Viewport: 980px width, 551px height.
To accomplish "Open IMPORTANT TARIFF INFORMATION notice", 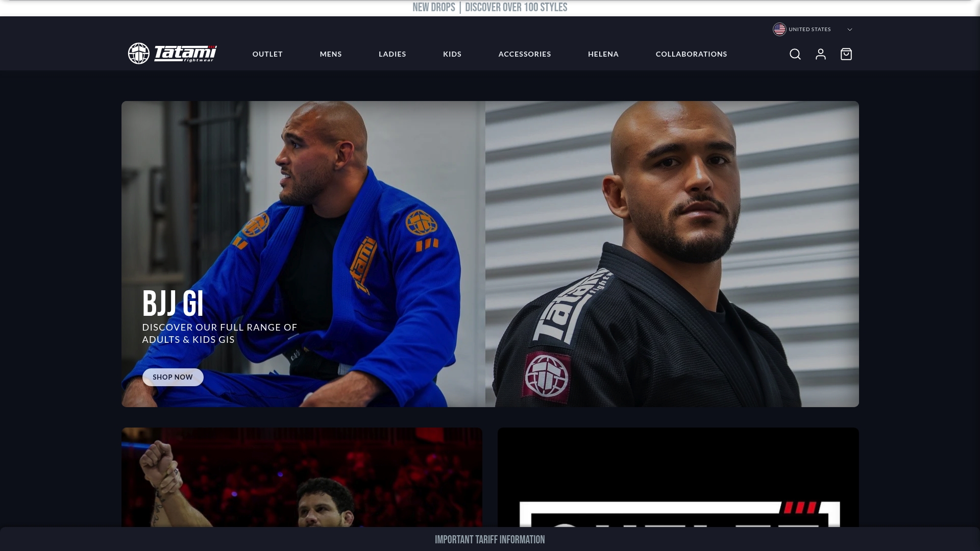I will [489, 539].
